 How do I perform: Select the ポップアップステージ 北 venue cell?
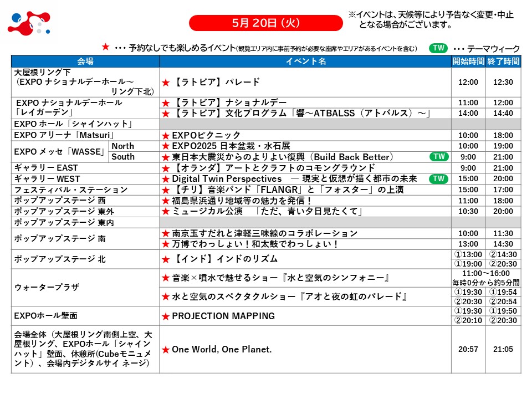[x=85, y=259]
